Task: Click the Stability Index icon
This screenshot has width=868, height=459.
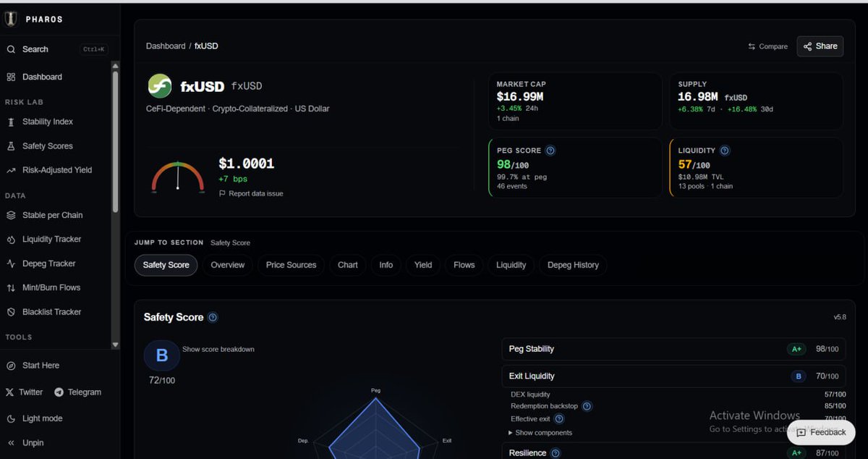Action: [11, 122]
